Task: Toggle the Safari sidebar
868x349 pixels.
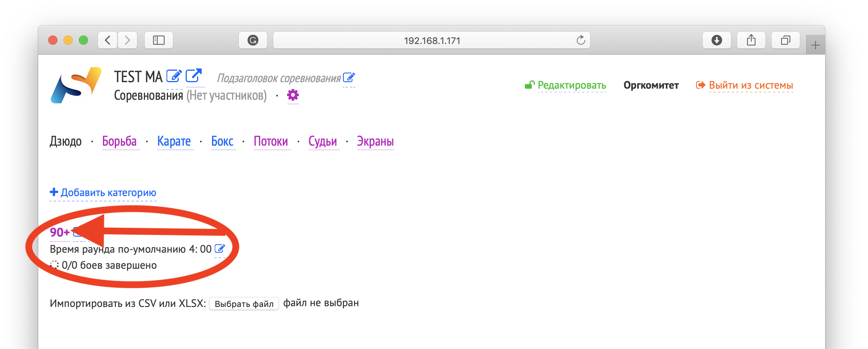Action: click(x=159, y=40)
